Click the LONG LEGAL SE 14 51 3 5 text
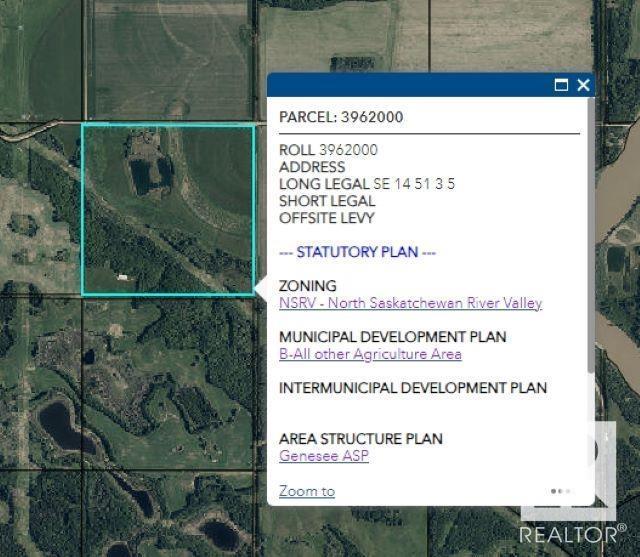The width and height of the screenshot is (640, 557). (367, 184)
